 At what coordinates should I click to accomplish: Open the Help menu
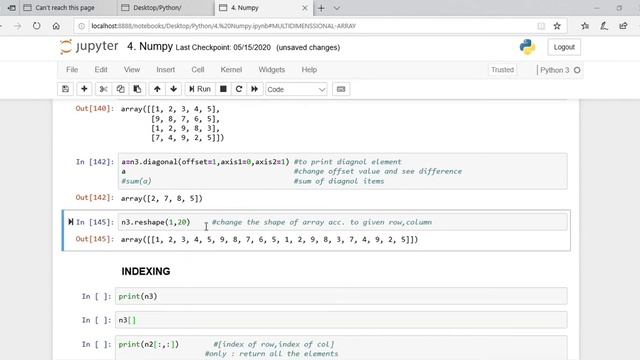tap(309, 70)
